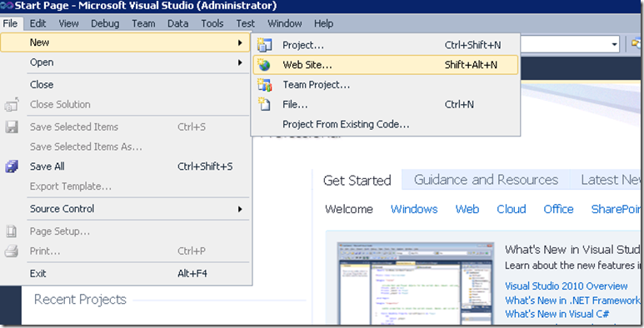The height and width of the screenshot is (328, 644).
Task: Open the Office link on Start Page
Action: tap(558, 209)
